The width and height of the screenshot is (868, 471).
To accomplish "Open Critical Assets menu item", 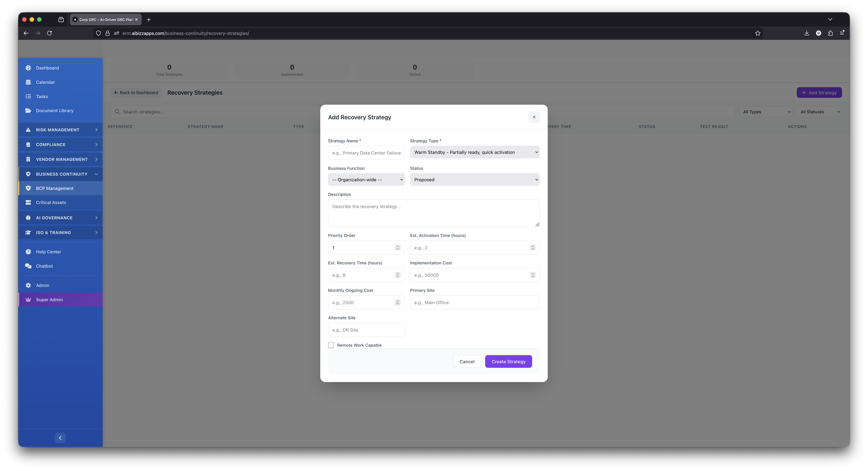I will click(51, 202).
